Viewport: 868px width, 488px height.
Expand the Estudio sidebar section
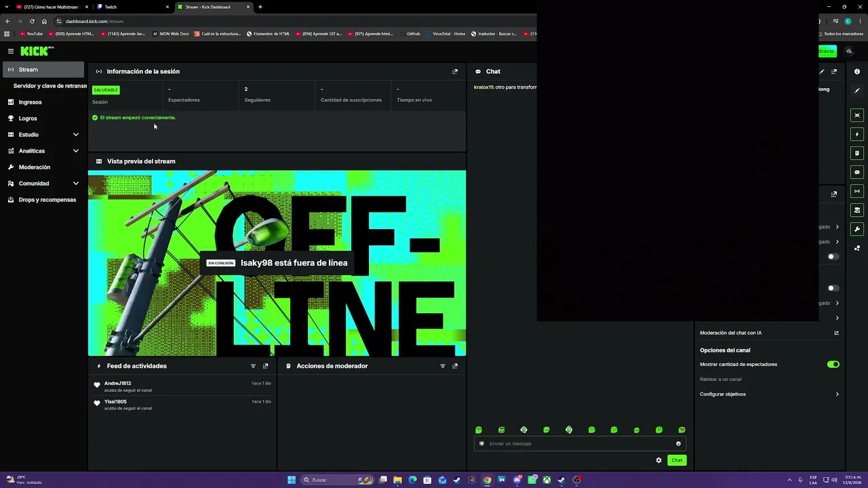pos(76,135)
